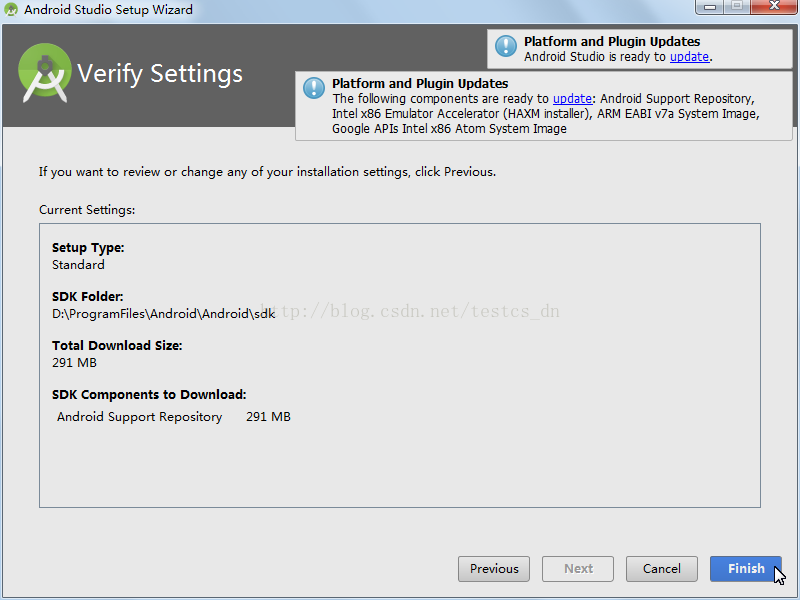Minimize the Setup Wizard window
800x600 pixels.
[710, 7]
